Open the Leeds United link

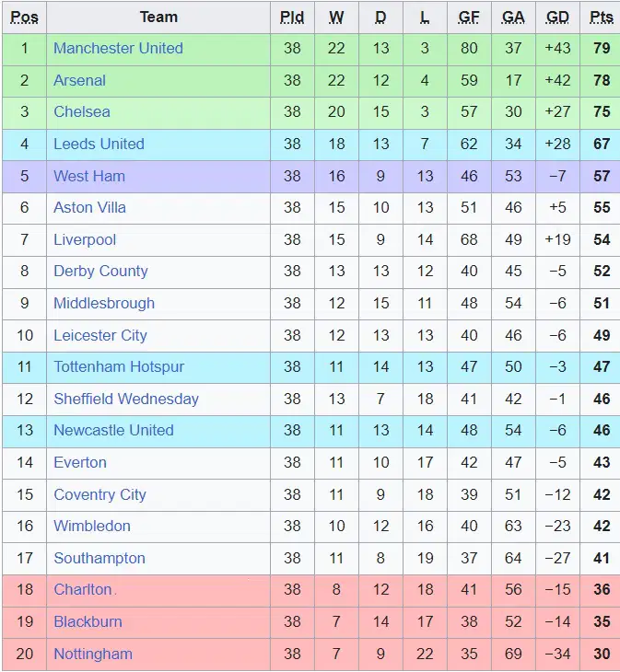[x=99, y=144]
